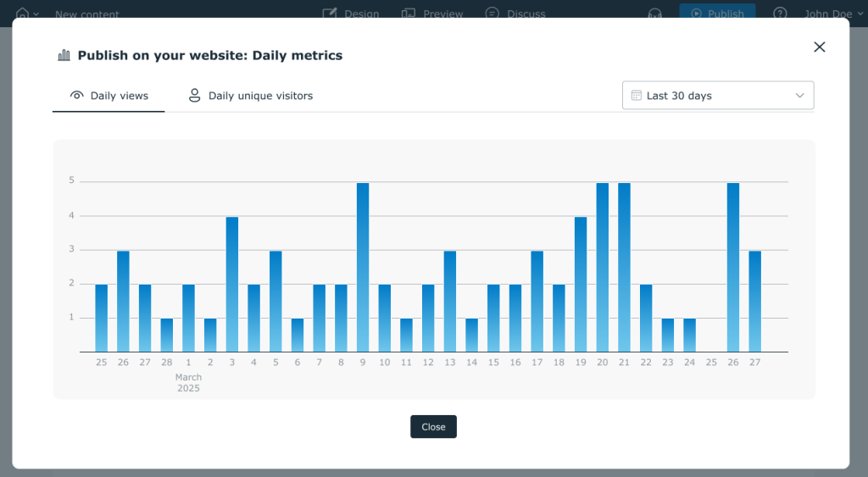The height and width of the screenshot is (477, 868).
Task: Click the dark Close button below chart
Action: click(433, 427)
